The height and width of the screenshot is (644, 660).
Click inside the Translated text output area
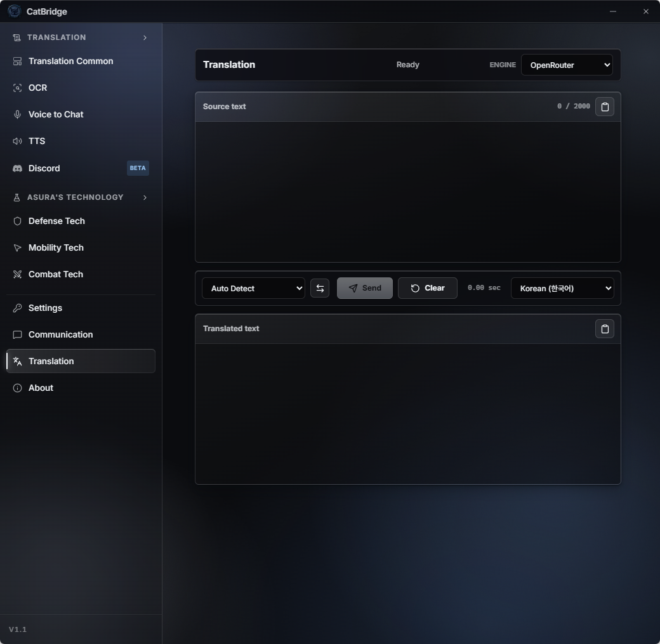tap(408, 414)
